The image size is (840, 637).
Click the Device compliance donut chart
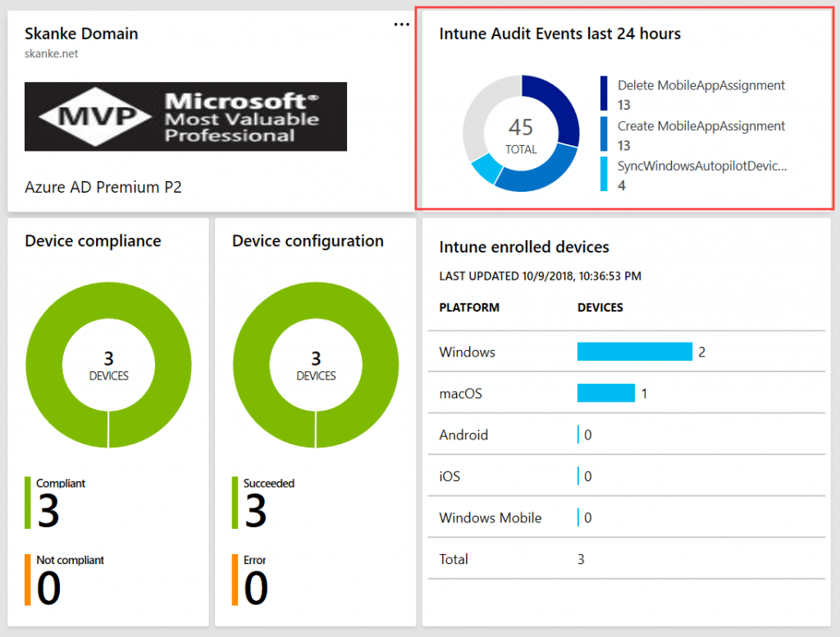[108, 365]
